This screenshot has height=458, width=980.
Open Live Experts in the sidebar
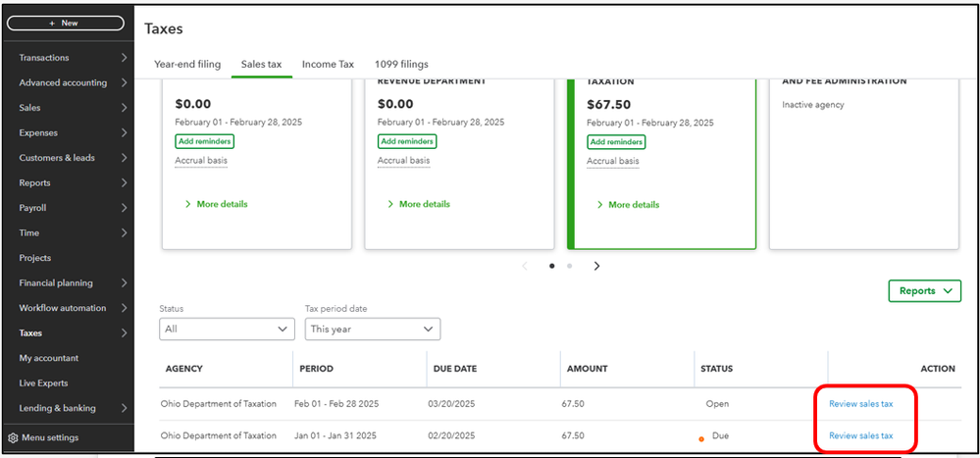(x=43, y=383)
